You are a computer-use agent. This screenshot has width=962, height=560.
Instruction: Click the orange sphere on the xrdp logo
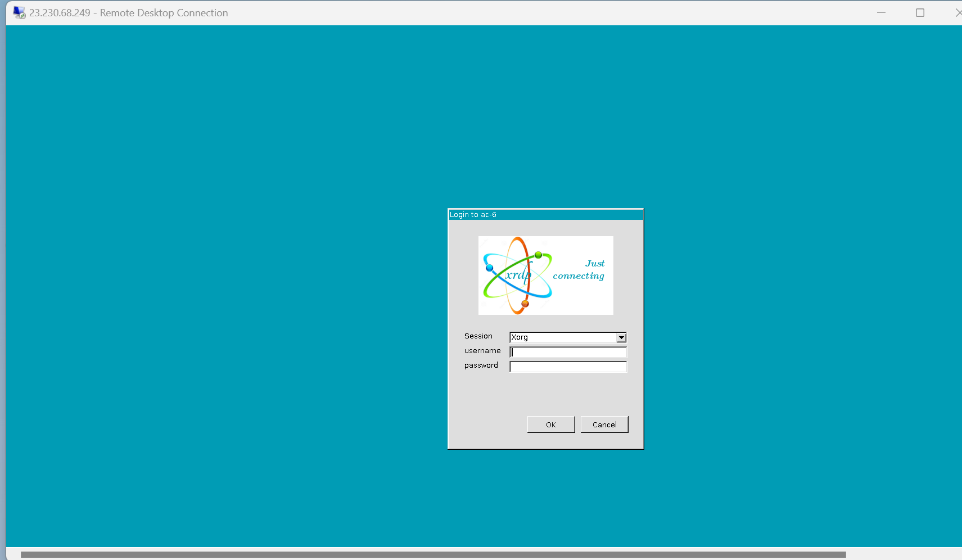tap(525, 304)
